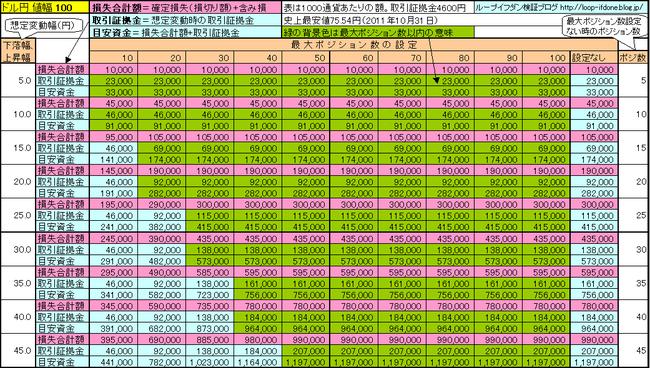
Task: Select the cell defining 取引証拠金＝想定変動時の取引証拠金
Action: click(185, 20)
